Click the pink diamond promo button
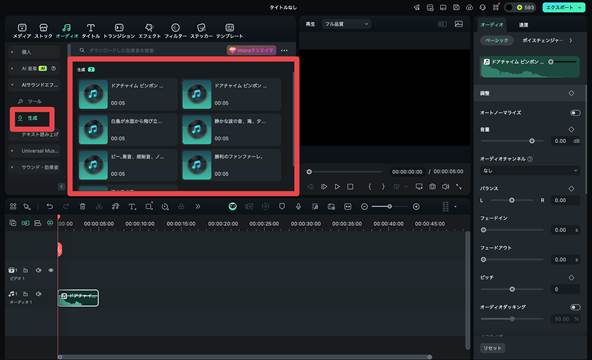Image resolution: width=592 pixels, height=360 pixels. click(251, 50)
